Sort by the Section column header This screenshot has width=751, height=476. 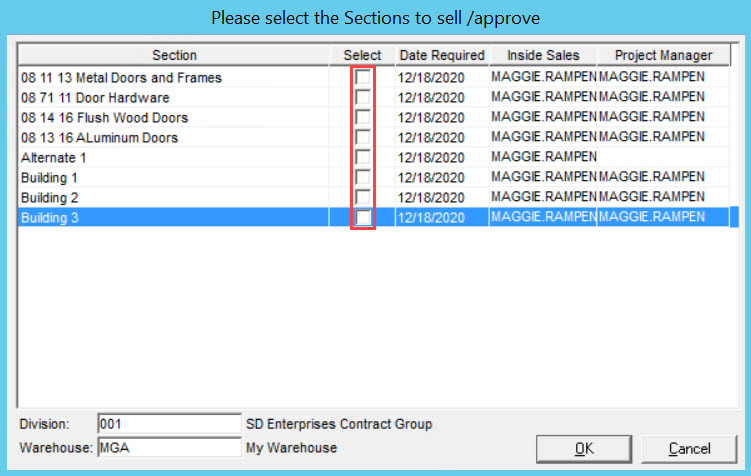click(x=174, y=55)
